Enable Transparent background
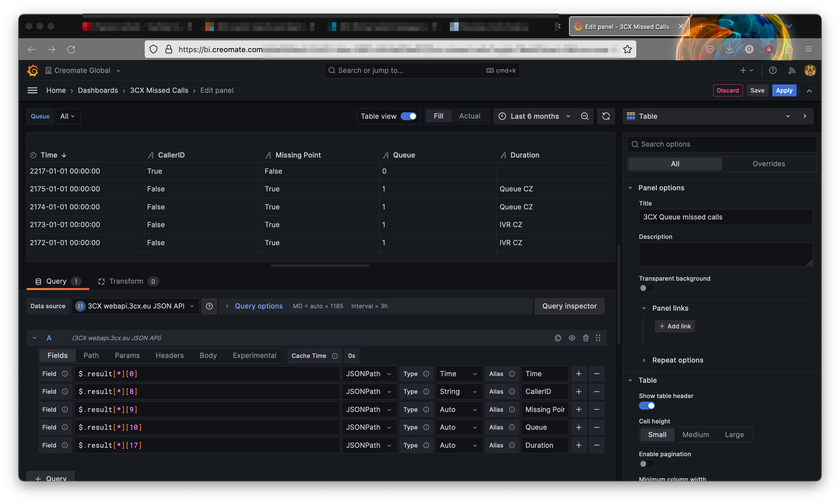 tap(646, 288)
